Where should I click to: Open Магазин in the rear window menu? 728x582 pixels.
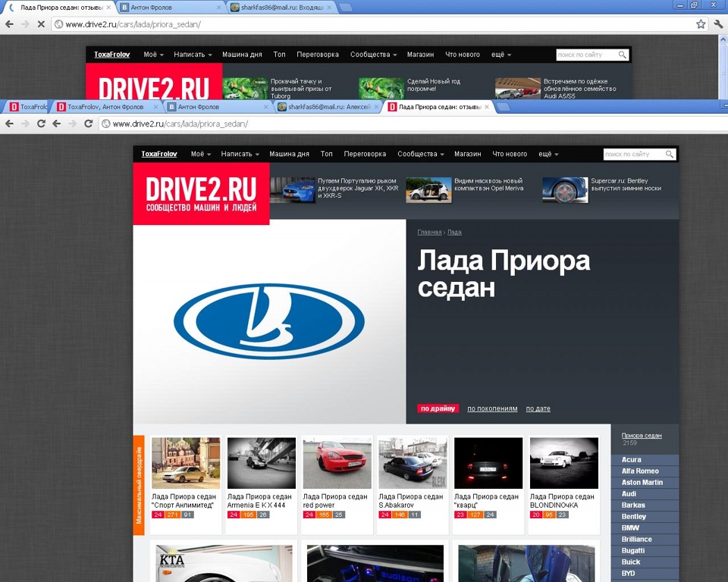(x=420, y=55)
